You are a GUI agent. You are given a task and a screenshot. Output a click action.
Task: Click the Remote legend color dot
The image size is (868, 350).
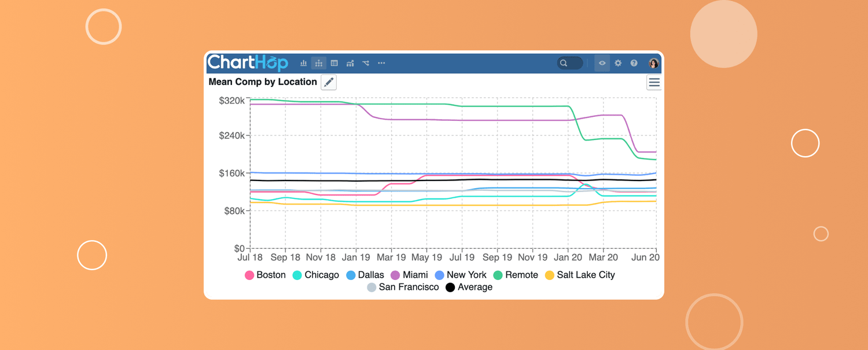click(498, 275)
